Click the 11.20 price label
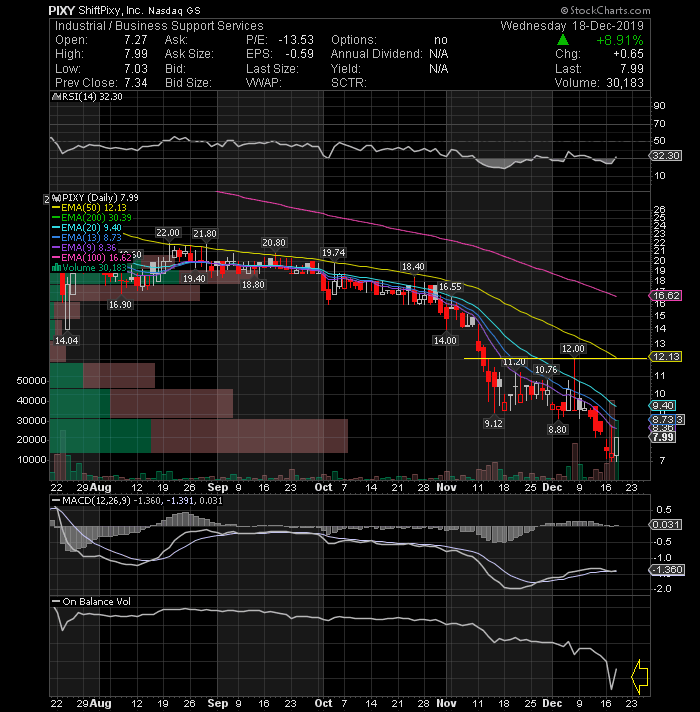This screenshot has width=700, height=712. [x=514, y=362]
